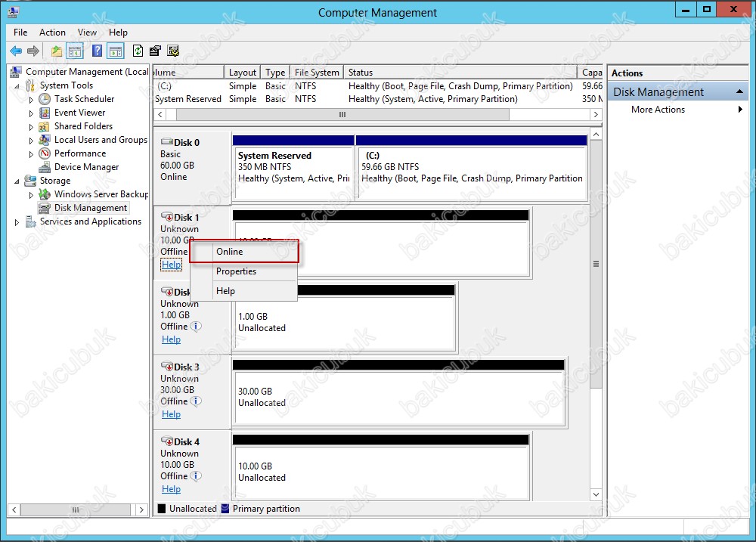Click the Storage icon in tree
The height and width of the screenshot is (542, 756).
tap(30, 181)
